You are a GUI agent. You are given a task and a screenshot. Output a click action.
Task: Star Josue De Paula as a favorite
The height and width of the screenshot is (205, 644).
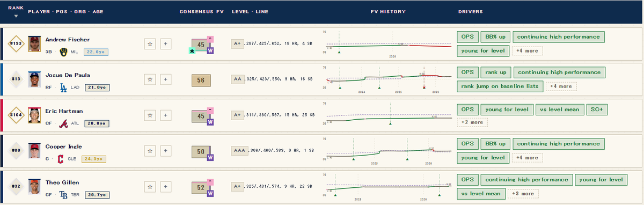pos(150,79)
